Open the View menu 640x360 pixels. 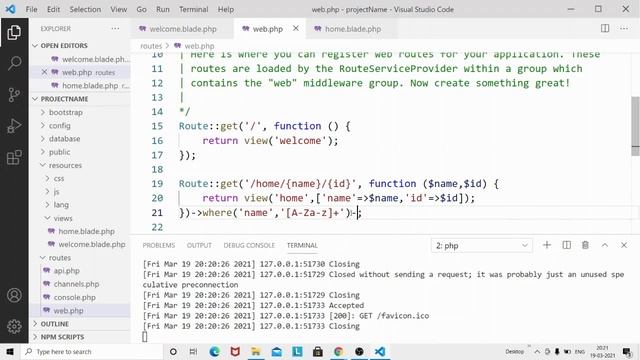118,9
